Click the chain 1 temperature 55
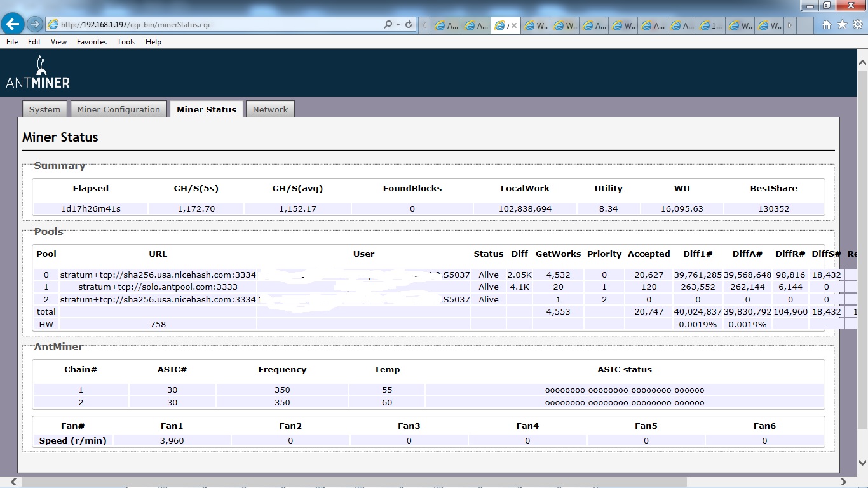Viewport: 868px width, 488px height. pyautogui.click(x=387, y=390)
